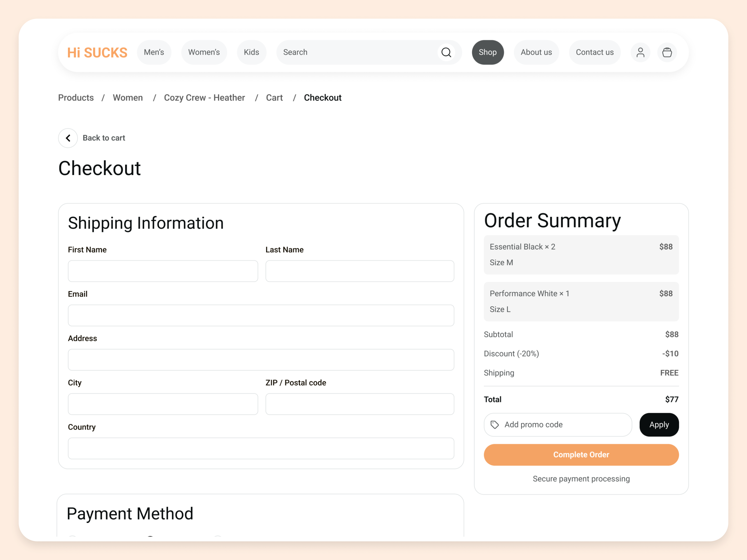Click the Secure payment processing text
The width and height of the screenshot is (747, 560).
pos(581,479)
